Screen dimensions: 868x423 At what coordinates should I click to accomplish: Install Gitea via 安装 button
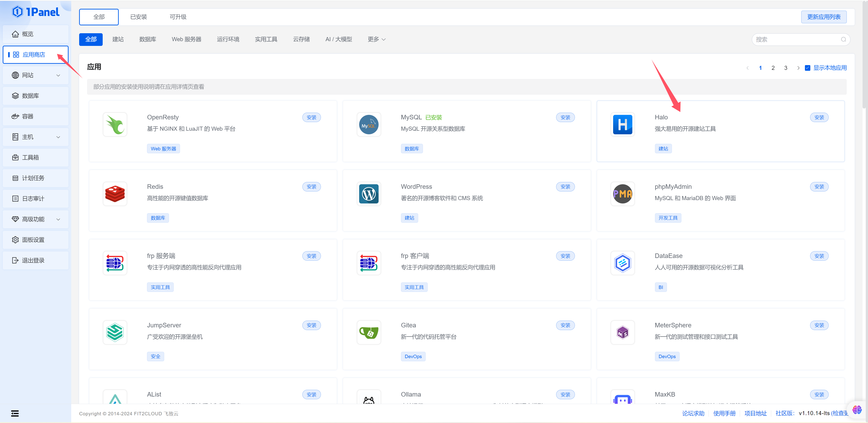565,325
